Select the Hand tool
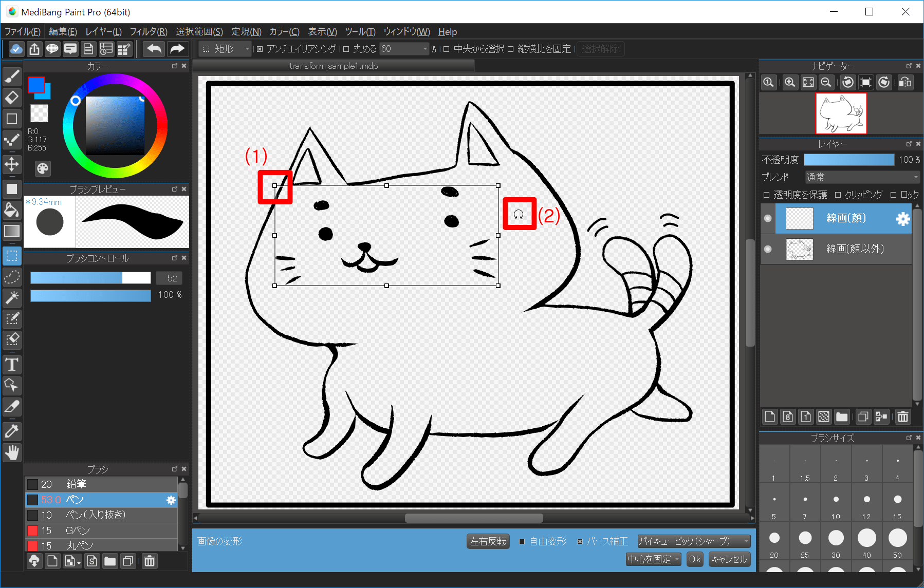 (12, 452)
